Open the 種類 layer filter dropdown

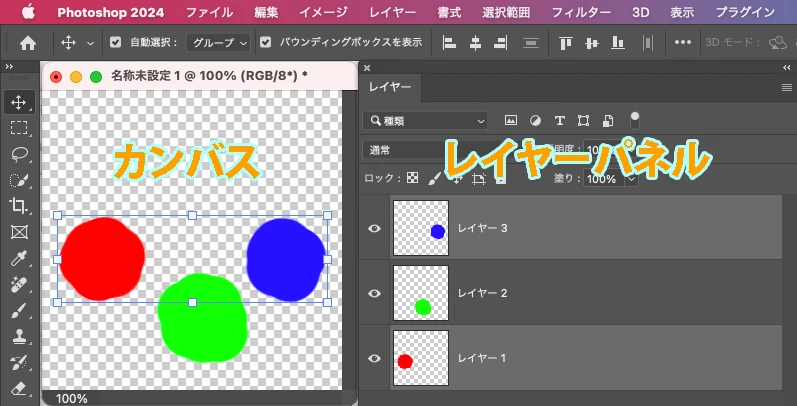[425, 121]
